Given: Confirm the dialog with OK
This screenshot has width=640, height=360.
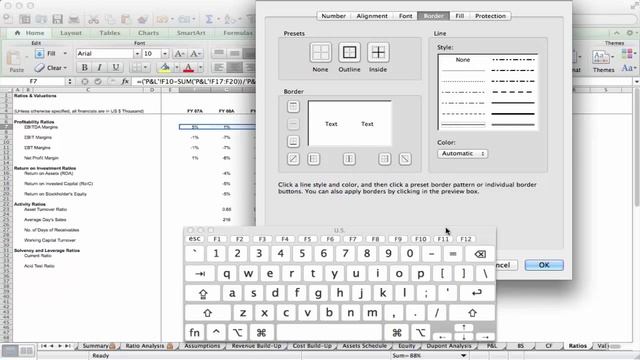Looking at the screenshot, I should (x=544, y=265).
